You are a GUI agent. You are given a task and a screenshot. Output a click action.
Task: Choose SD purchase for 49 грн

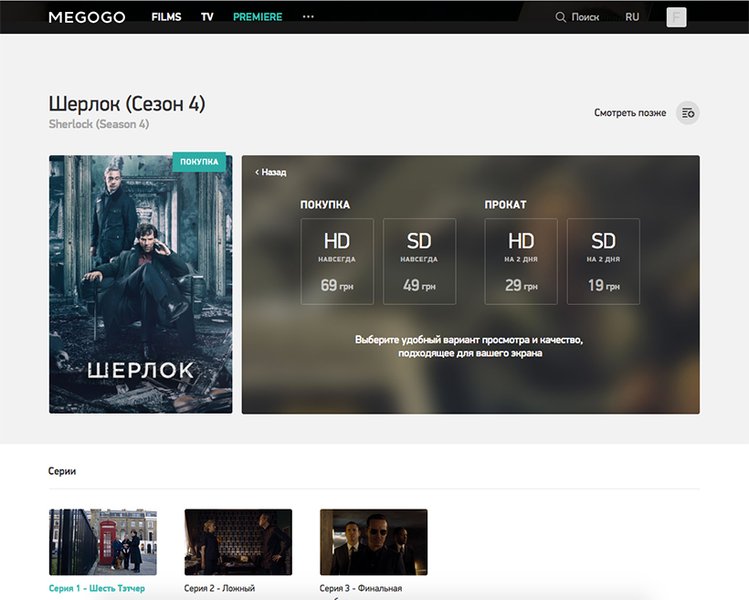[419, 261]
